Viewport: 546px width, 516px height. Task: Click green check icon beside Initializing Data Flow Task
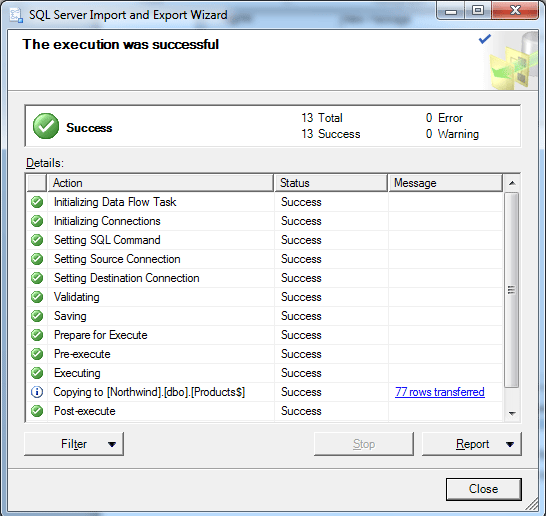click(37, 202)
